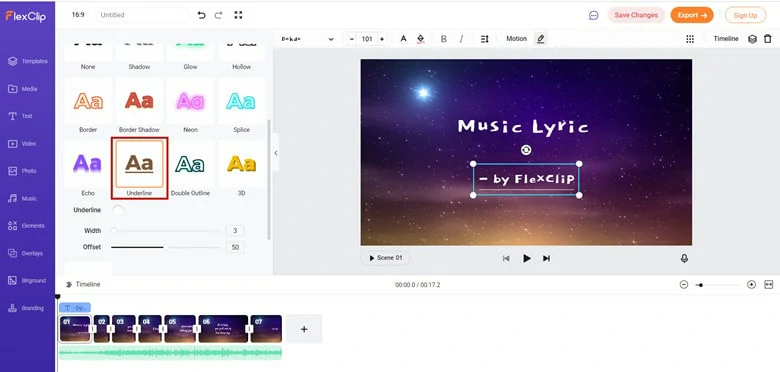Increase font size with plus
The height and width of the screenshot is (372, 780).
[382, 39]
